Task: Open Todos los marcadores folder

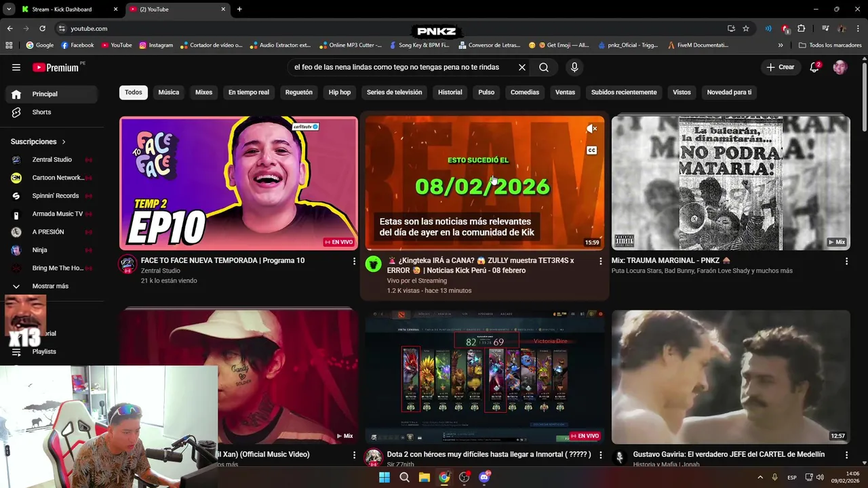Action: point(830,45)
